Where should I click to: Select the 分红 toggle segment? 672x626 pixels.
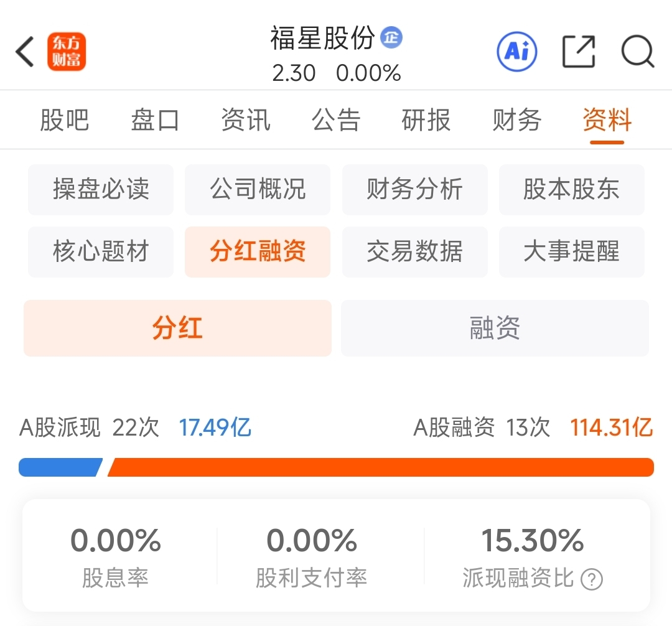tap(177, 328)
